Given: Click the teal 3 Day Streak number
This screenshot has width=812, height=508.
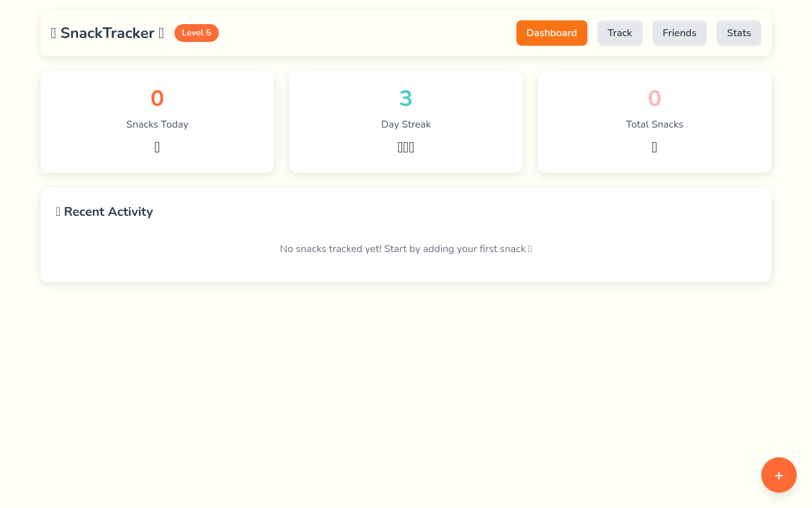Looking at the screenshot, I should (x=406, y=98).
